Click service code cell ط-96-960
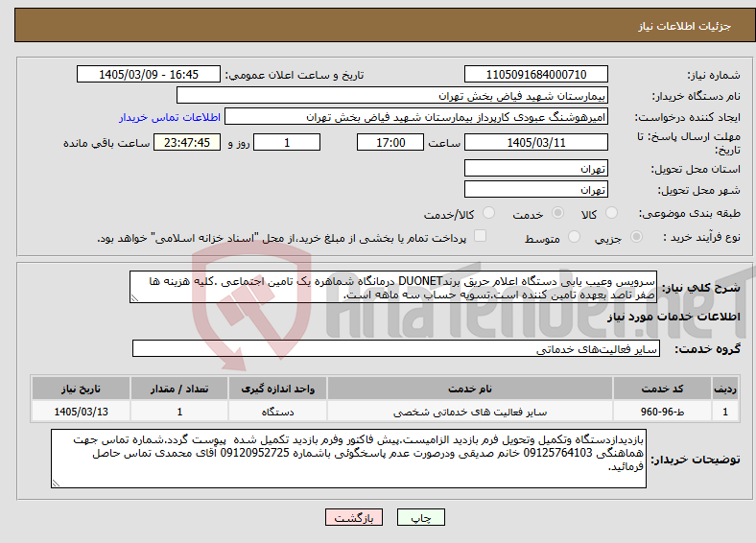756x543 pixels. (x=663, y=412)
